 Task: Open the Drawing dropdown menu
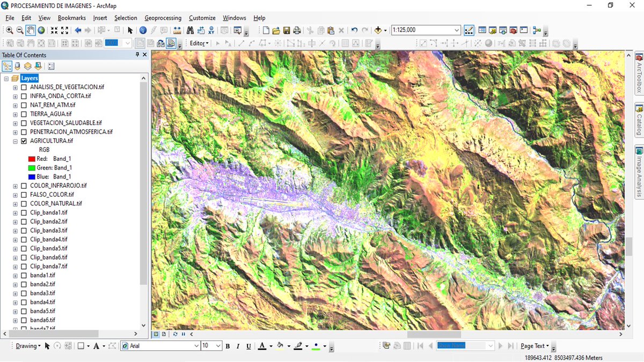[28, 346]
